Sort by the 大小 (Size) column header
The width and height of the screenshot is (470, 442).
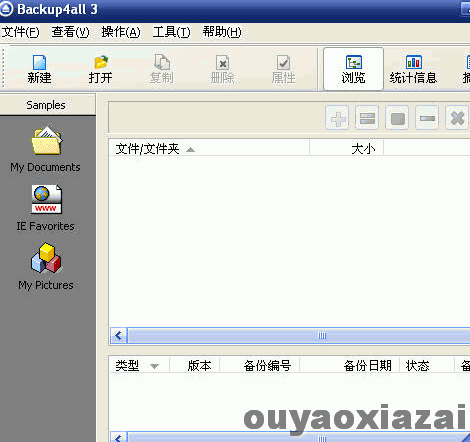tap(347, 149)
